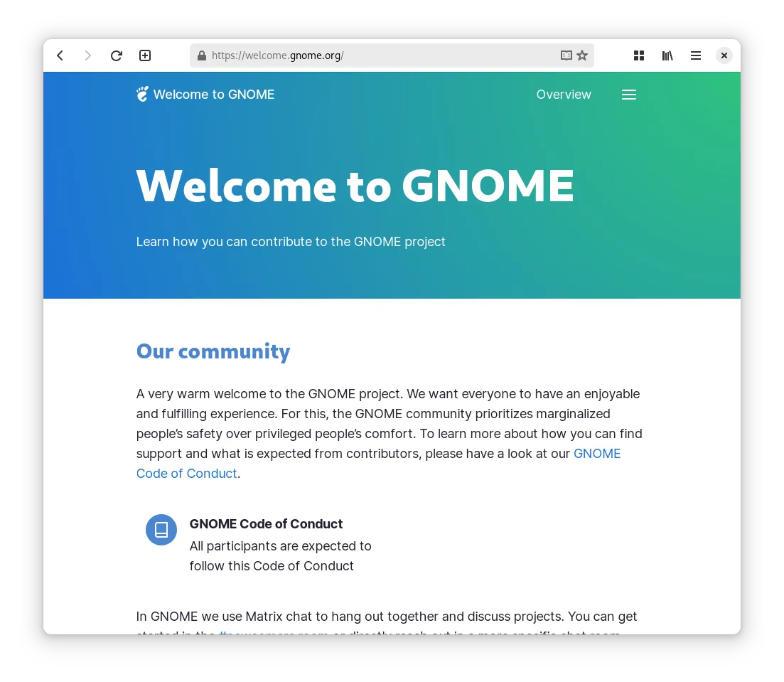Follow the inline GNOME Code of Conduct link
The image size is (784, 682).
pyautogui.click(x=596, y=454)
